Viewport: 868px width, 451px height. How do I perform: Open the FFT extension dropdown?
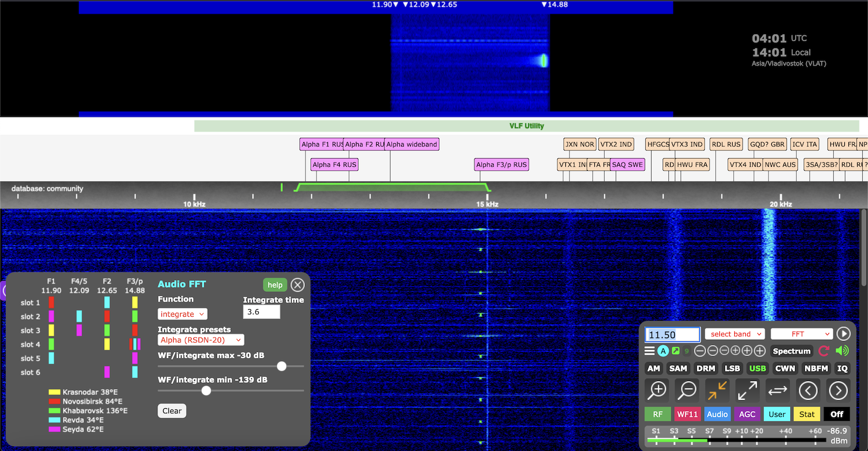(x=801, y=334)
